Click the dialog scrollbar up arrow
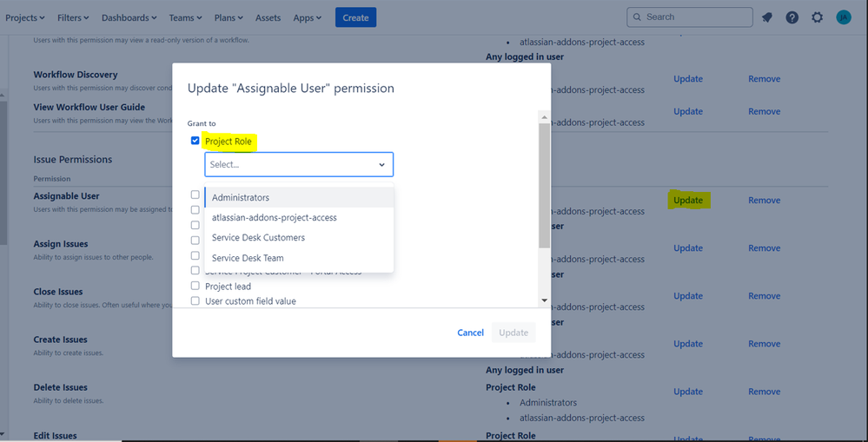The image size is (868, 442). coord(544,116)
